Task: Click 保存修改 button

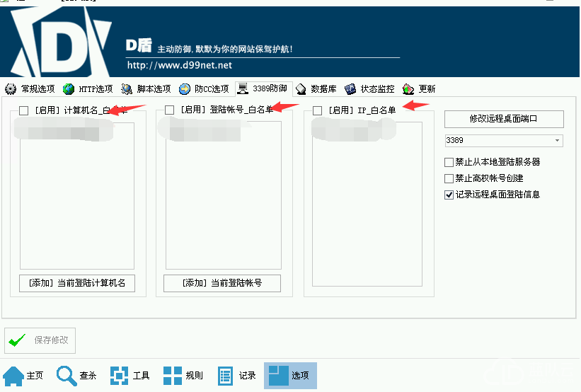Action: [x=40, y=340]
